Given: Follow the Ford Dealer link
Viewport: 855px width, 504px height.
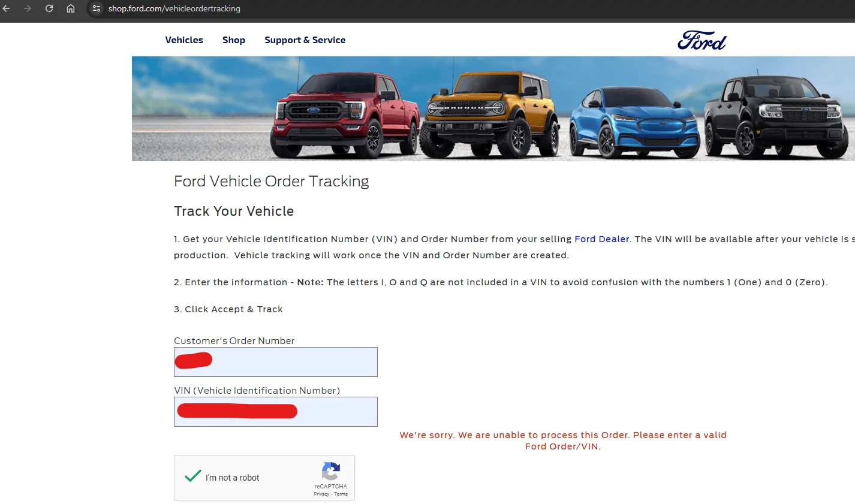Looking at the screenshot, I should (x=602, y=239).
